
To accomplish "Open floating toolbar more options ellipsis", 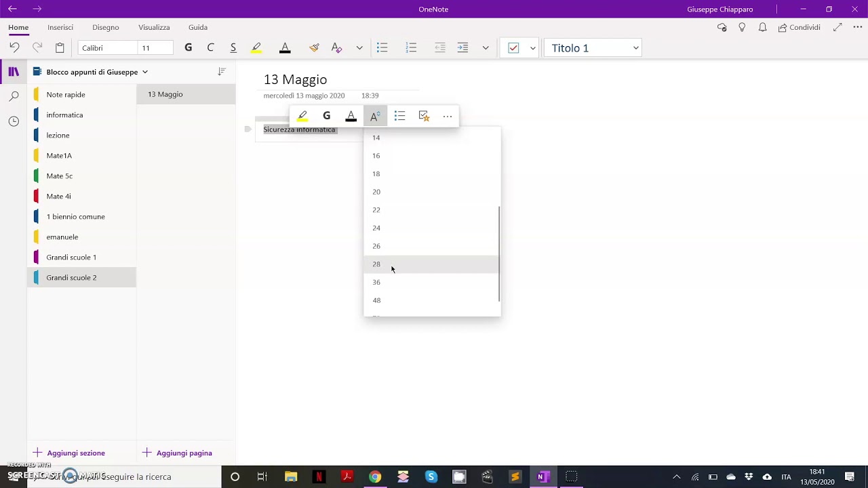I will tap(448, 116).
